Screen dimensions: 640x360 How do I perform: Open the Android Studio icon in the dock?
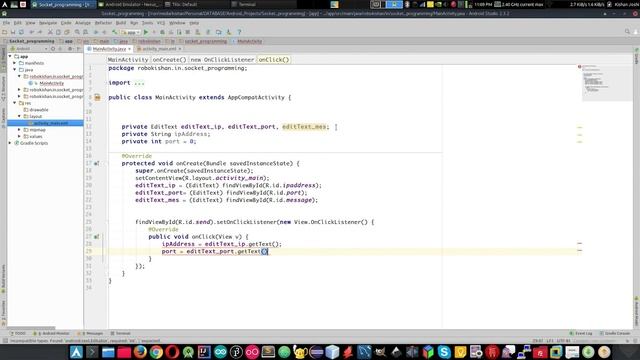188,352
